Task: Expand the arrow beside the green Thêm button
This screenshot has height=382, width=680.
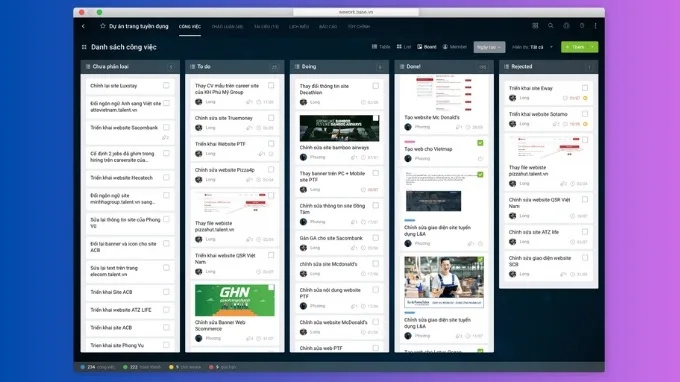Action: (593, 47)
